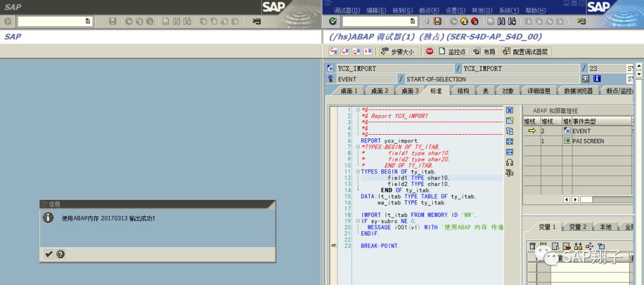The width and height of the screenshot is (644, 285).
Task: Open command field history dropdown in left SAP window
Action: (x=88, y=21)
